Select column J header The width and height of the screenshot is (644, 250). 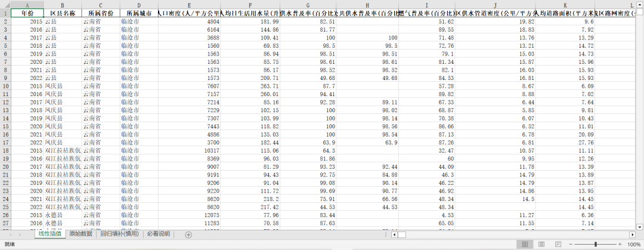(496, 5)
